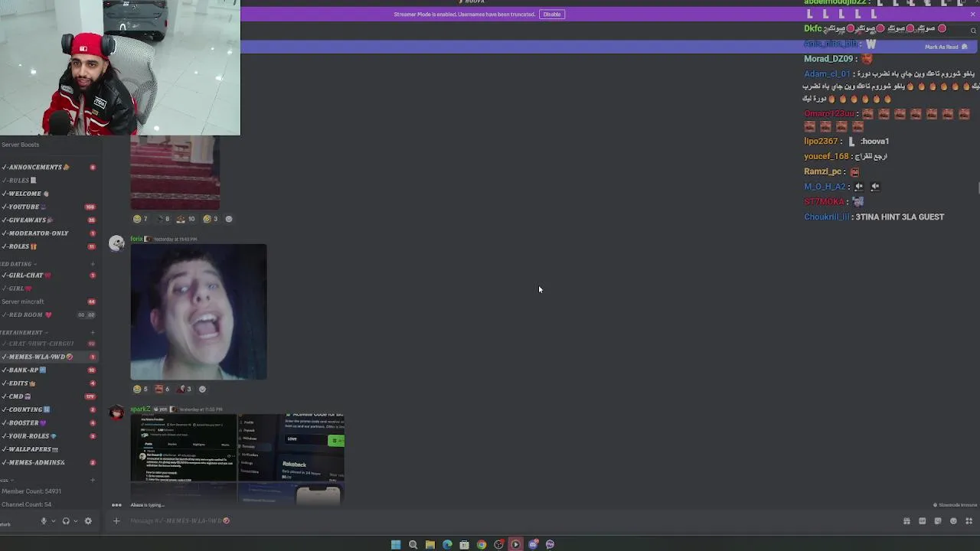This screenshot has height=551, width=980.
Task: Add a channel in ENTERTAINEMENT category
Action: [x=93, y=333]
